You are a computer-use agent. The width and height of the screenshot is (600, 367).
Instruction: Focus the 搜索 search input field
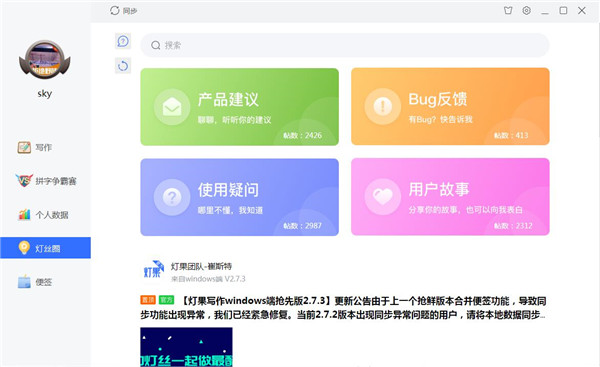[345, 46]
